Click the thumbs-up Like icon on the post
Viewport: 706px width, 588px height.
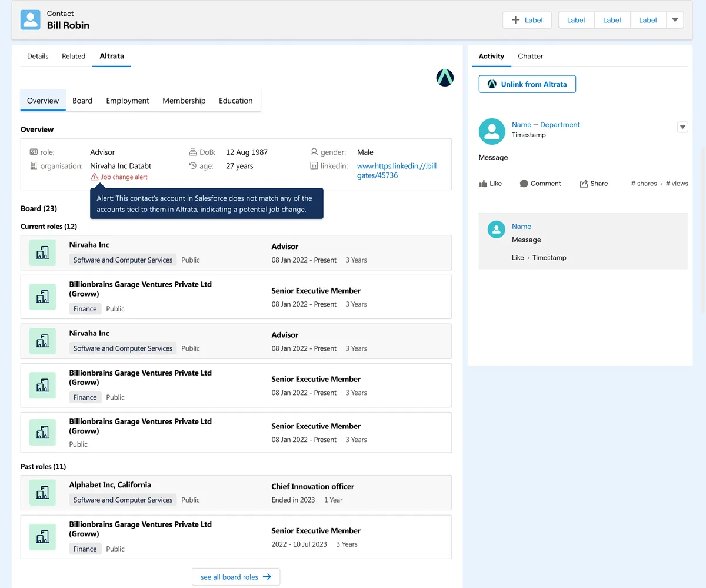483,184
